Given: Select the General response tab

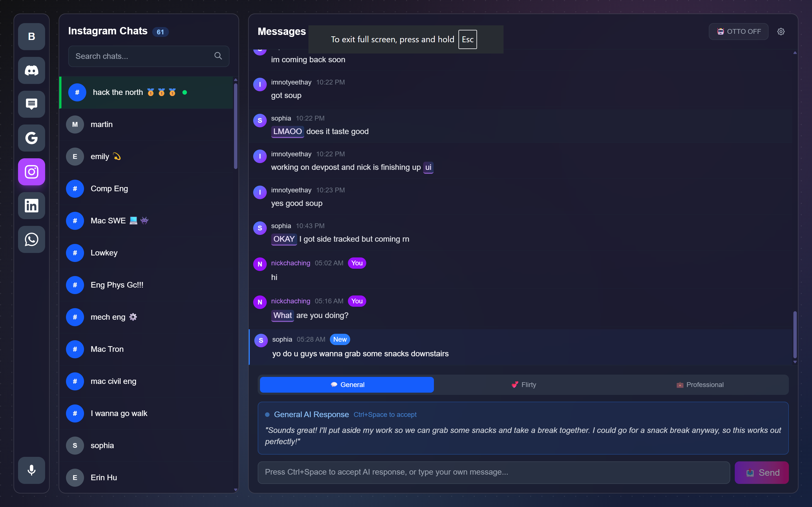Looking at the screenshot, I should click(347, 384).
